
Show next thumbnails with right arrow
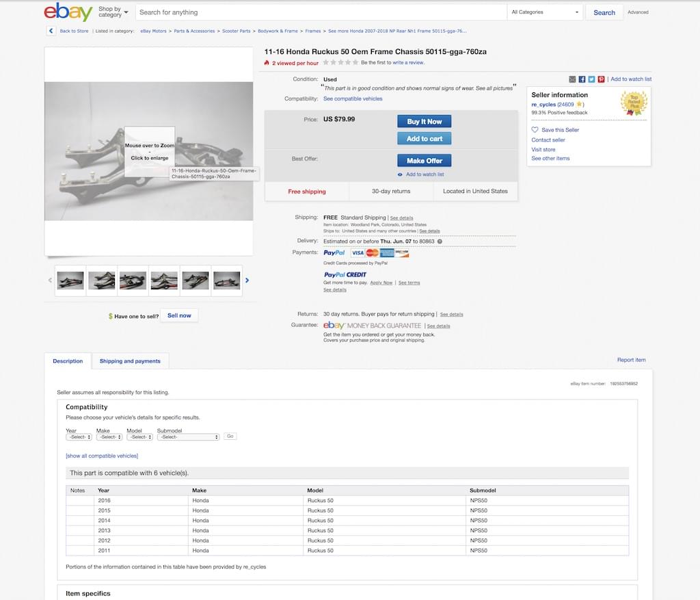[x=247, y=280]
